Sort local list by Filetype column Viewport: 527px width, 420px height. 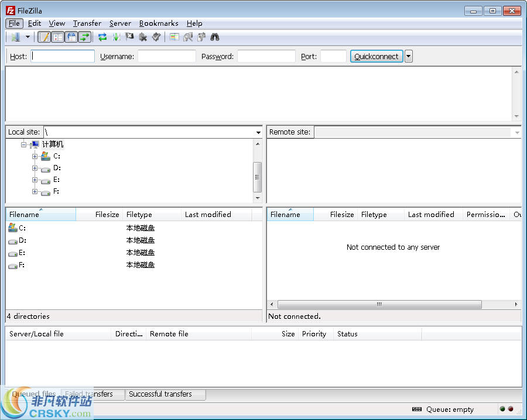point(152,215)
